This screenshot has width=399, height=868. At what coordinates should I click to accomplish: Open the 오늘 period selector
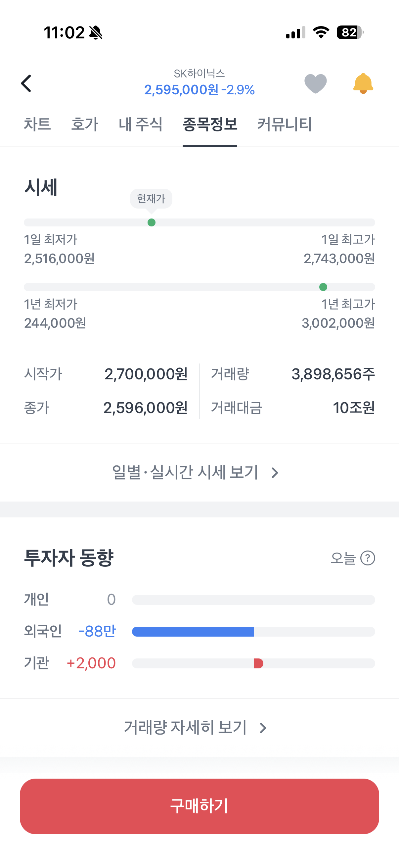[x=343, y=558]
